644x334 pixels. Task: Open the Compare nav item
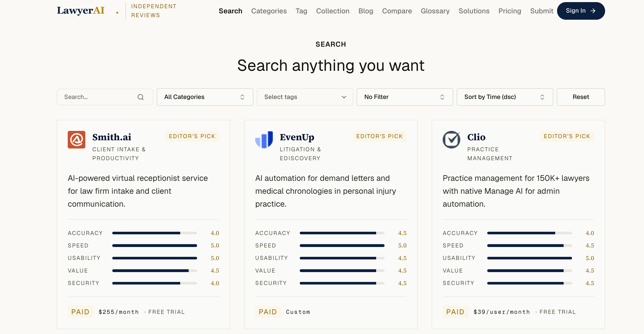[397, 11]
